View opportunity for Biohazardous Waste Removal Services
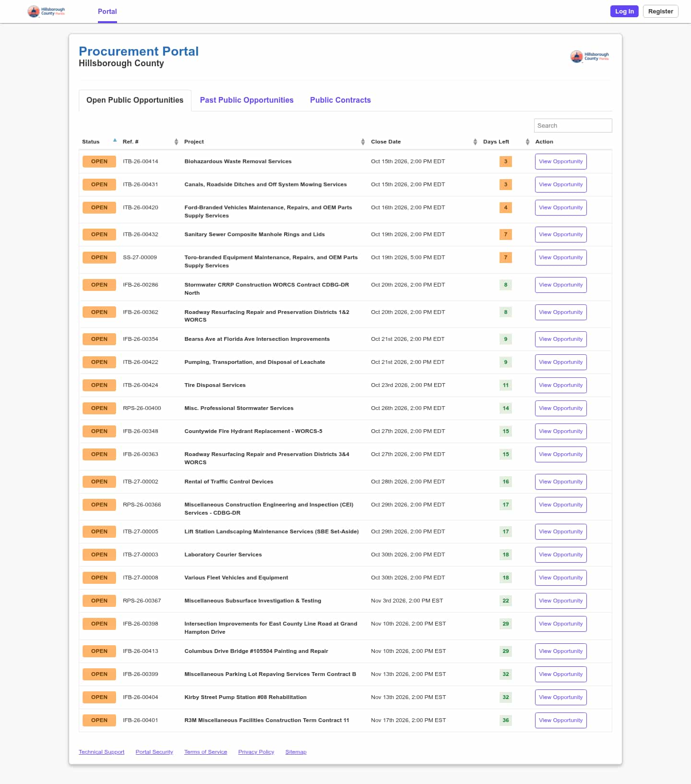691x784 pixels. tap(560, 161)
